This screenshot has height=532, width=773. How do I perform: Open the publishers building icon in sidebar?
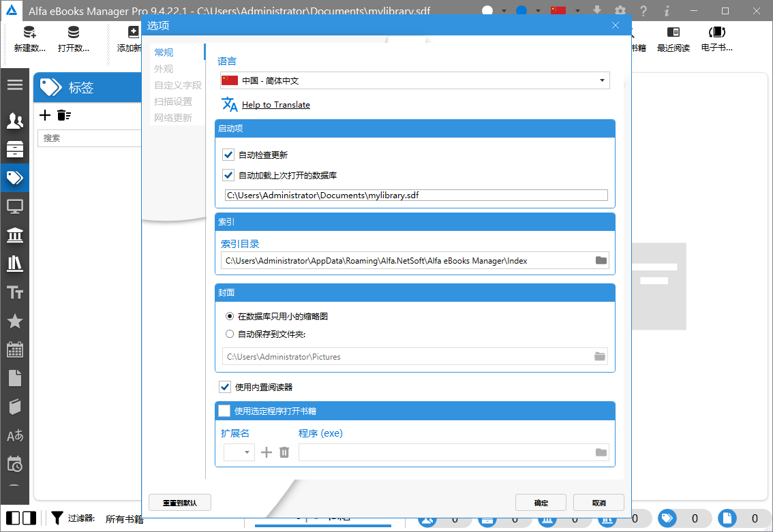click(15, 235)
